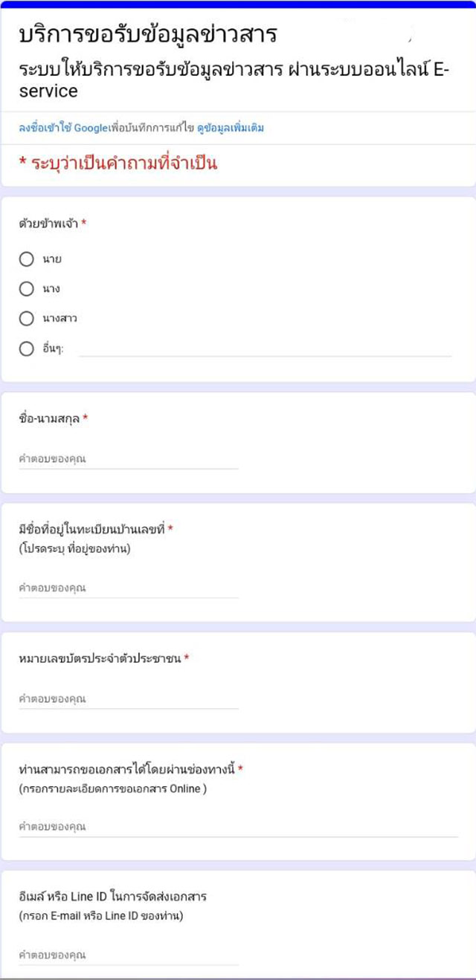The image size is (476, 980).
Task: Select the นาย radio option
Action: (27, 259)
